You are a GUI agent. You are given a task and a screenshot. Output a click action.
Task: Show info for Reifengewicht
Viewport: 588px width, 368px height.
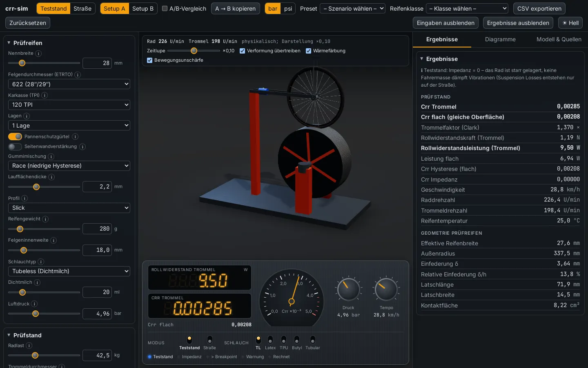pos(45,219)
